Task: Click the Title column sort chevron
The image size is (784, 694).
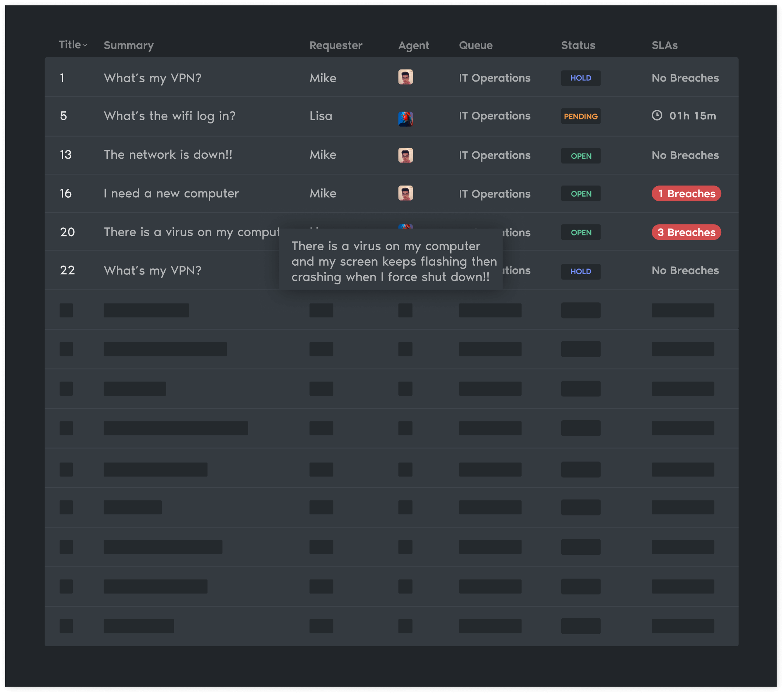Action: point(85,45)
